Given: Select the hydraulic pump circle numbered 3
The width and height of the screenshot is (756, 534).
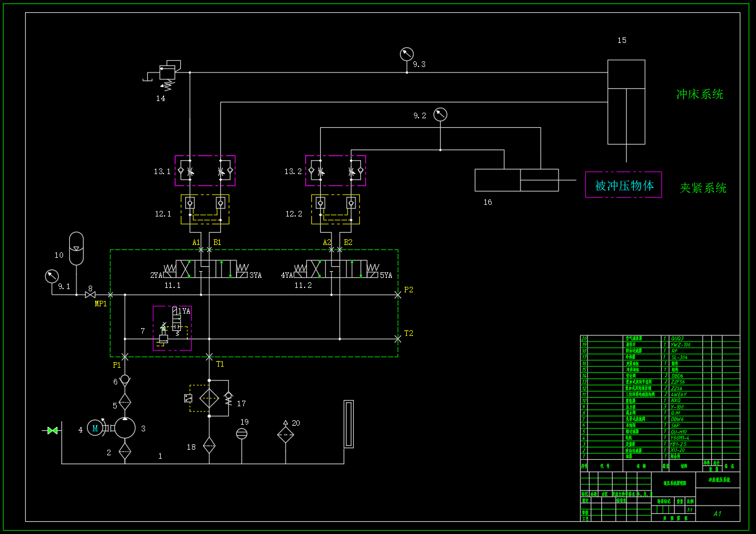Looking at the screenshot, I should pyautogui.click(x=125, y=428).
